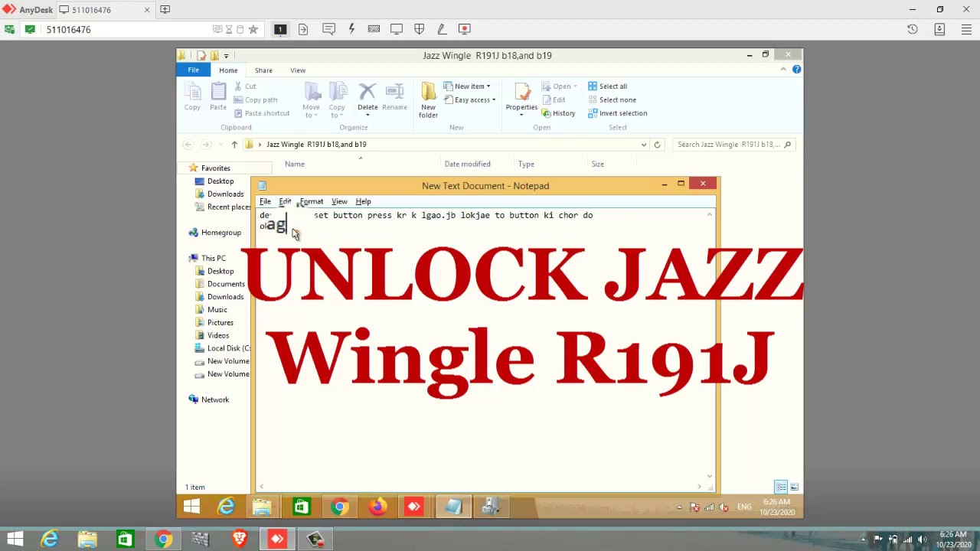Add address to favorites star icon
This screenshot has height=551, width=980.
point(253,29)
